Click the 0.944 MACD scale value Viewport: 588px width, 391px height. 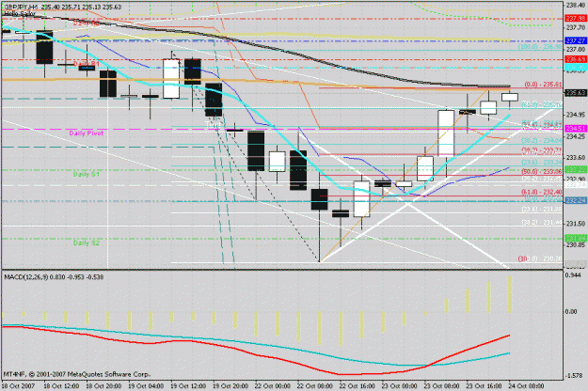571,275
